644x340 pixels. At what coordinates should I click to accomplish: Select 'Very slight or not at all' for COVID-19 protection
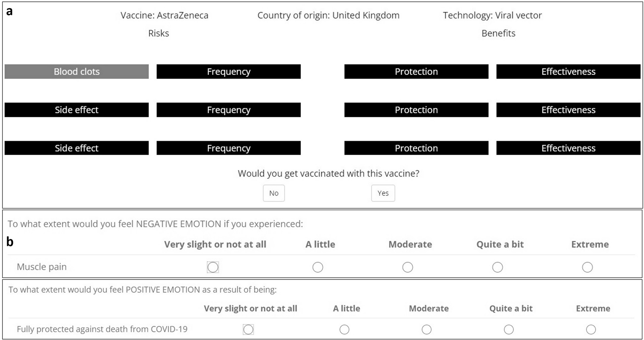click(248, 329)
